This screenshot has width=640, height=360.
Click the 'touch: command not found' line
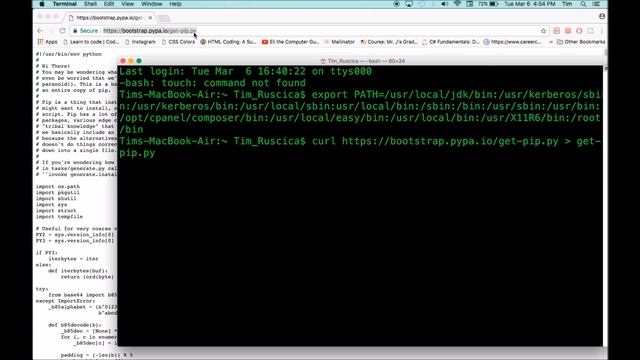tap(212, 83)
